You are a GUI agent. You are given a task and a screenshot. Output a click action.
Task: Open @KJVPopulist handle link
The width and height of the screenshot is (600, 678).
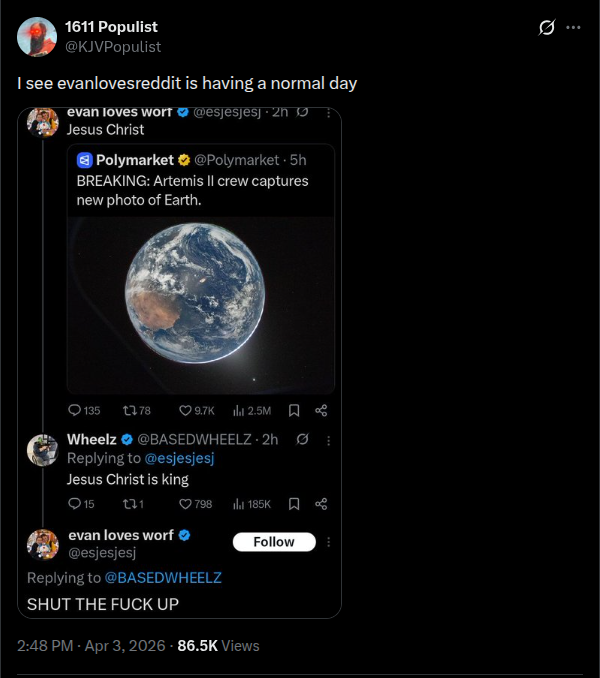pos(112,46)
